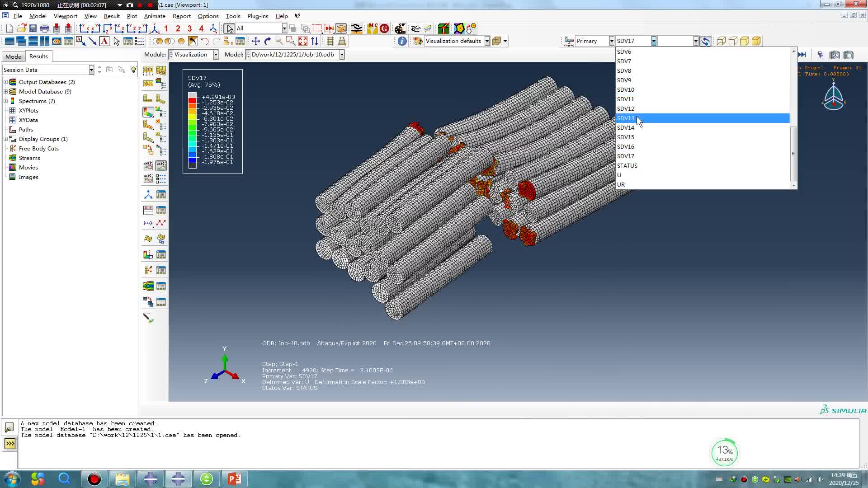Click the Create Coordinate System icon
Screen dimensions: 868x488
point(148,195)
